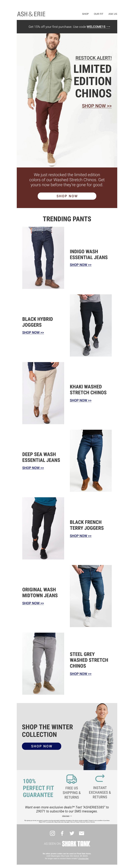
Task: Click navy SHOP NOW winter collection button
Action: (41, 746)
